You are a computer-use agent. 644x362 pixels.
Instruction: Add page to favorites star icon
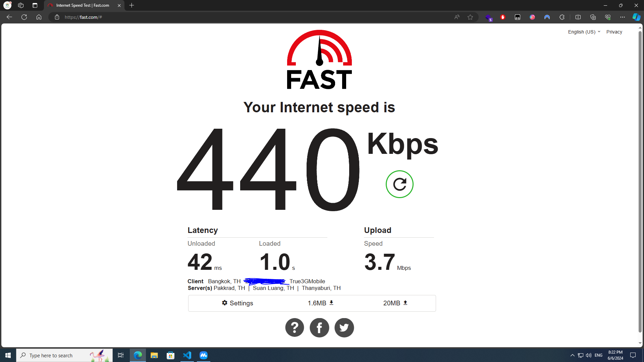(x=470, y=17)
